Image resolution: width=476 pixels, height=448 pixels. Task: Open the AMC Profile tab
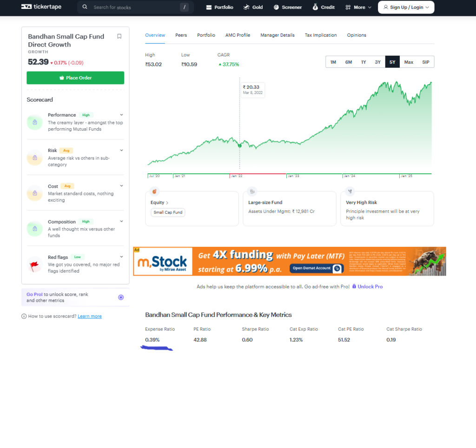click(x=238, y=35)
